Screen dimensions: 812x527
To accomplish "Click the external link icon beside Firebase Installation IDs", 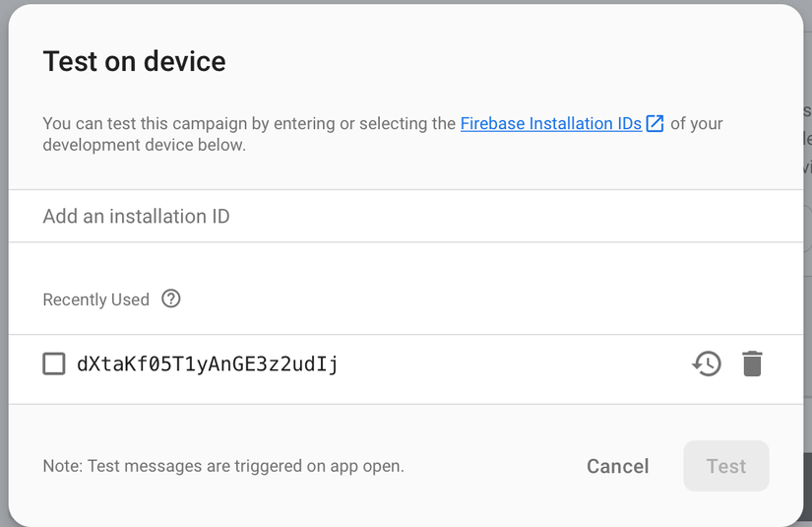I will point(655,124).
